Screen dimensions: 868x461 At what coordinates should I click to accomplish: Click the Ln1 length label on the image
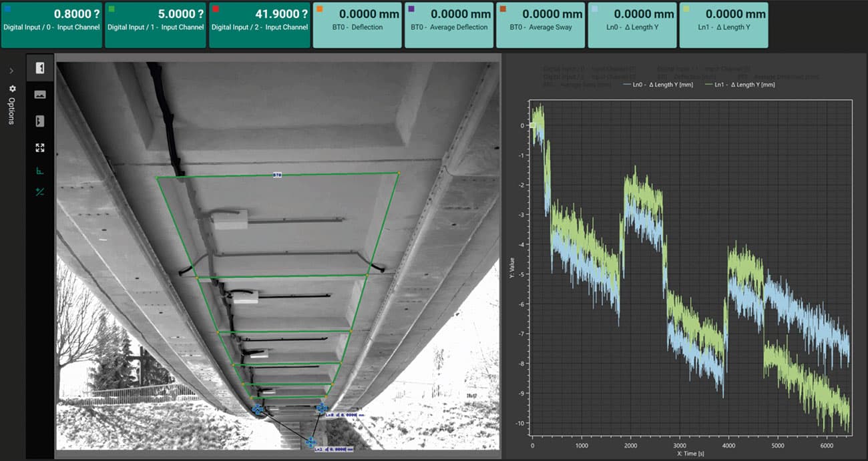[x=333, y=449]
